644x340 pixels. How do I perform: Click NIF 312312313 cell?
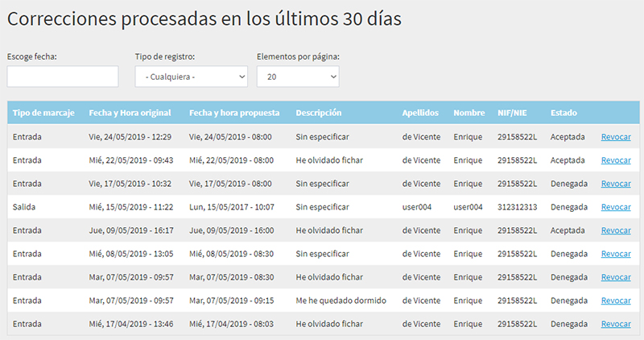click(x=517, y=207)
